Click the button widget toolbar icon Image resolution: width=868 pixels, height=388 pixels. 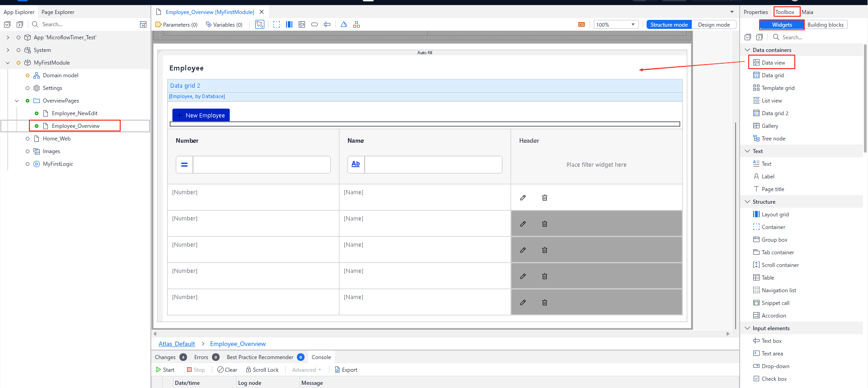[x=314, y=24]
